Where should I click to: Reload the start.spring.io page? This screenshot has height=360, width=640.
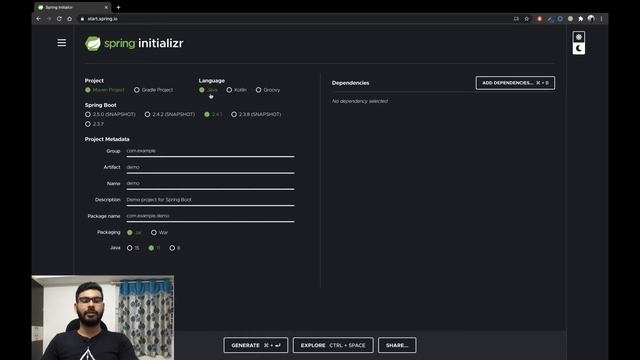click(x=59, y=19)
